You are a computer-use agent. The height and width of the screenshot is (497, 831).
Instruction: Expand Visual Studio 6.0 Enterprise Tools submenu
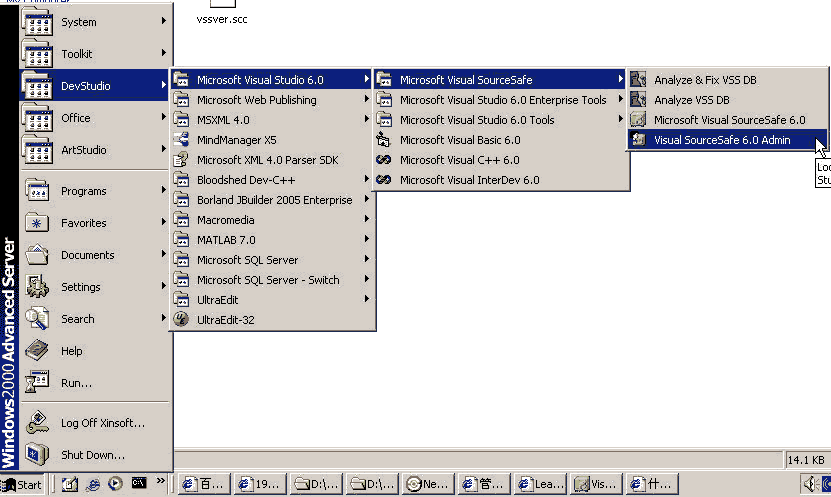[x=501, y=100]
